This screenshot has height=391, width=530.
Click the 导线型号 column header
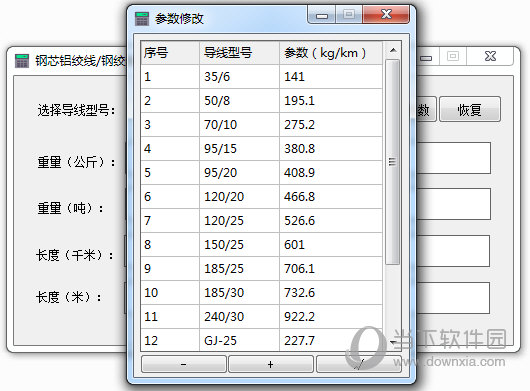pyautogui.click(x=239, y=53)
